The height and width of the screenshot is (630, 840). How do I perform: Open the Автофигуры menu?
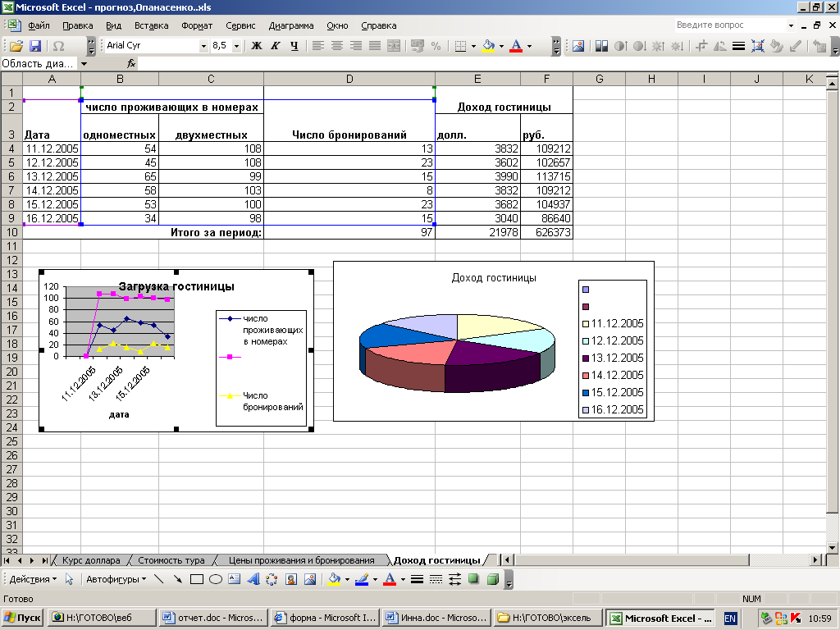116,579
